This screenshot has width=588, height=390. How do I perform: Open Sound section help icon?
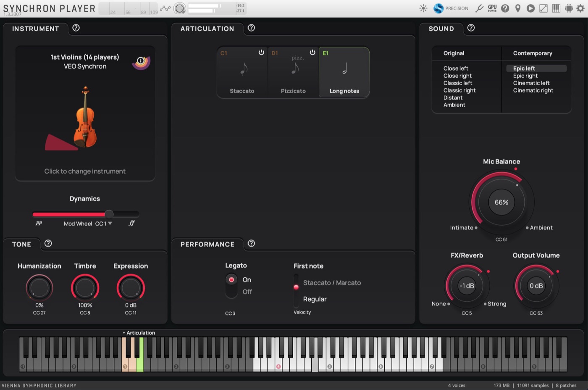coord(471,28)
